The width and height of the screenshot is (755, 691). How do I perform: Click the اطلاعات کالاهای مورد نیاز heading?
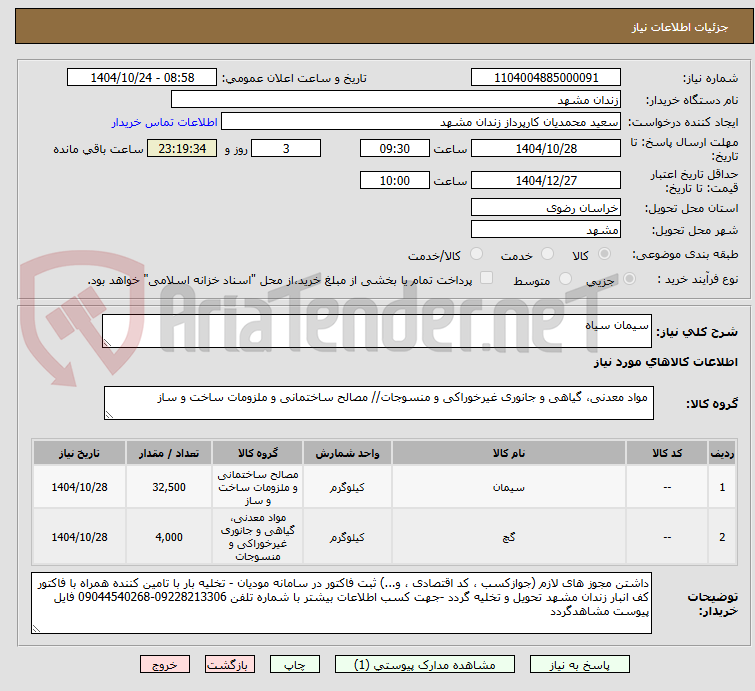tap(665, 362)
